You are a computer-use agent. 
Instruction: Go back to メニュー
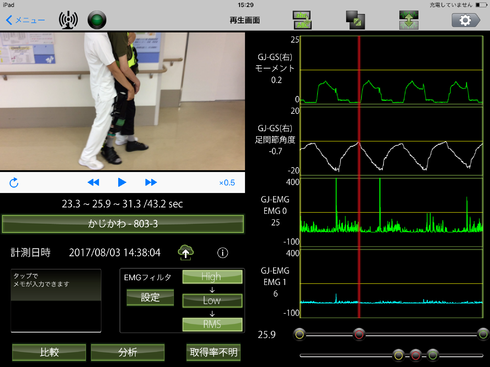tap(25, 20)
